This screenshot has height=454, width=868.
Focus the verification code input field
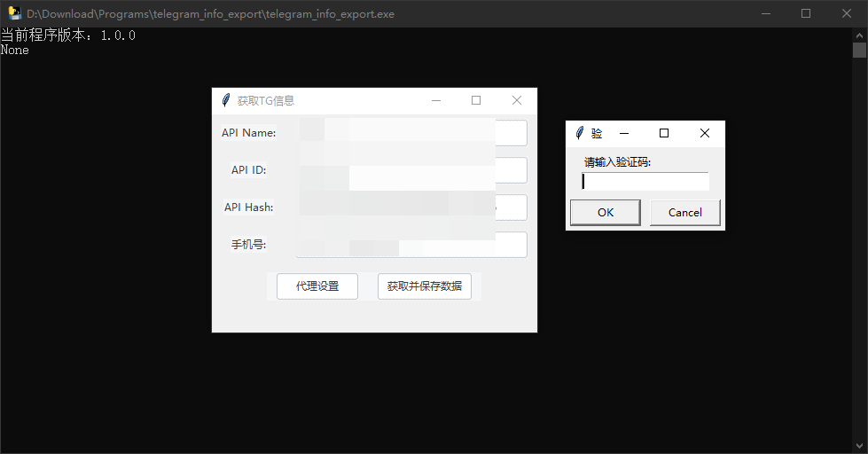[x=645, y=182]
